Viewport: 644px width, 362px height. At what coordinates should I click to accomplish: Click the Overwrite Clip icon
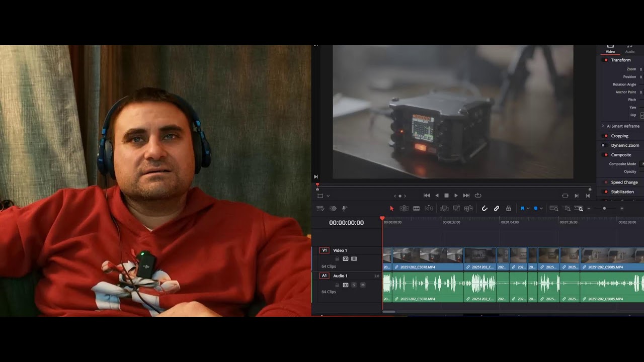(x=456, y=208)
